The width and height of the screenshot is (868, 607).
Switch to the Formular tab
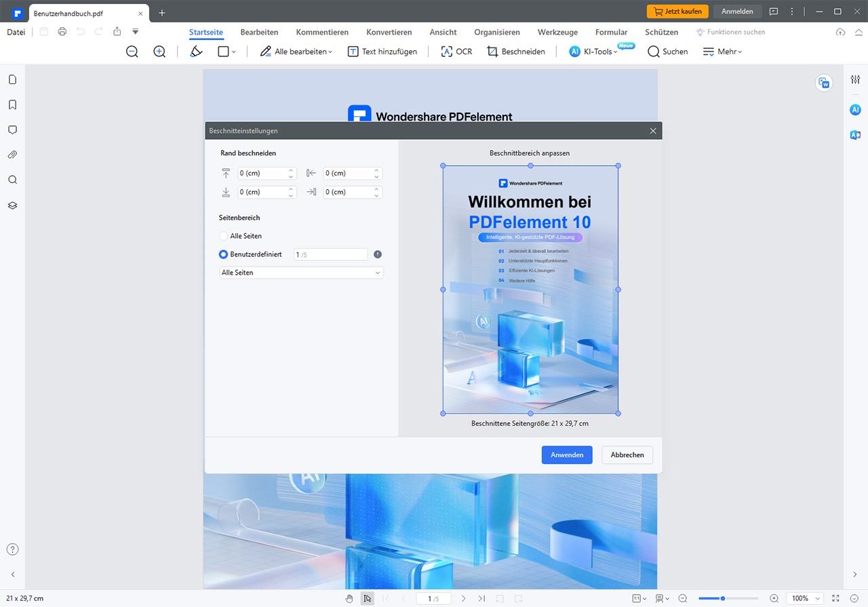[612, 32]
